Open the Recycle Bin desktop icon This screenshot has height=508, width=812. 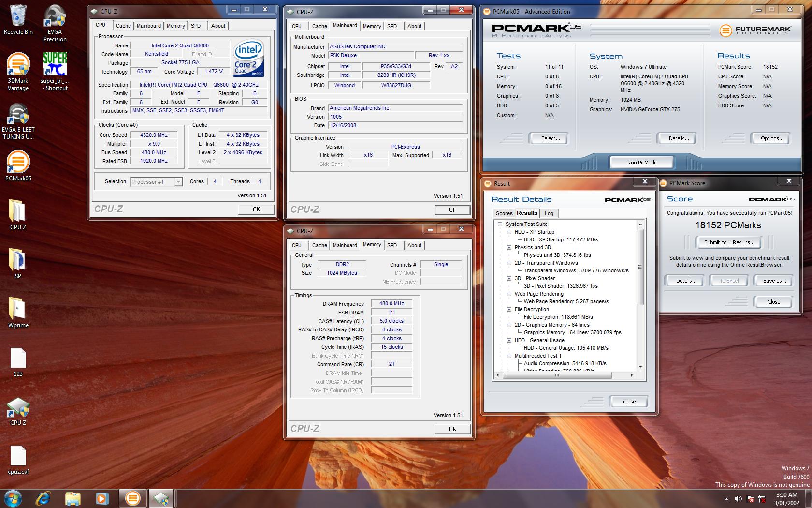click(18, 19)
